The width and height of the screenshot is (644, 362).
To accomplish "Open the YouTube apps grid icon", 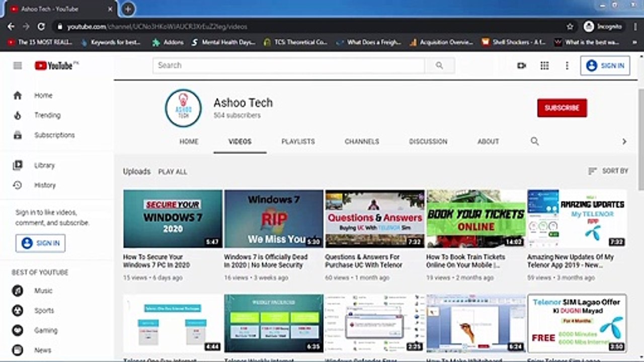I will (544, 65).
